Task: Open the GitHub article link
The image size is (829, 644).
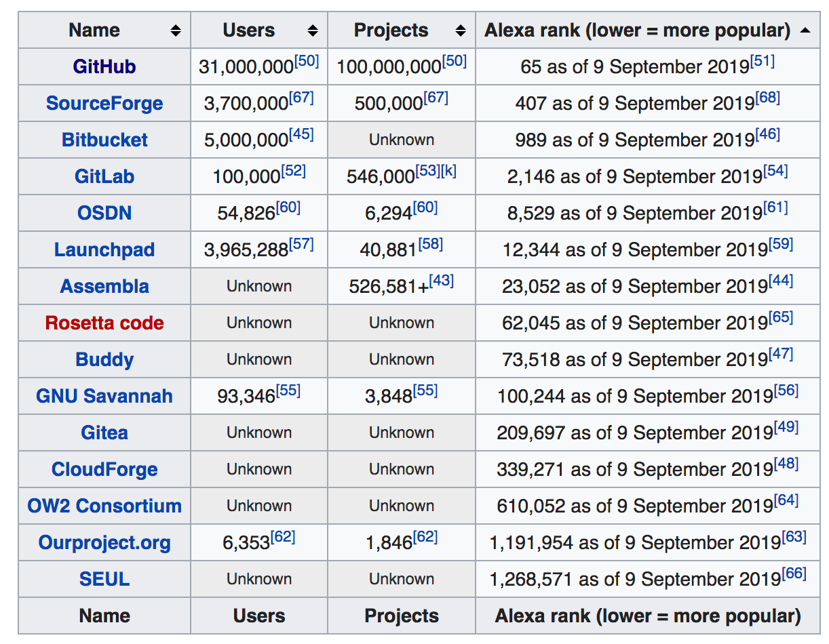Action: (104, 66)
